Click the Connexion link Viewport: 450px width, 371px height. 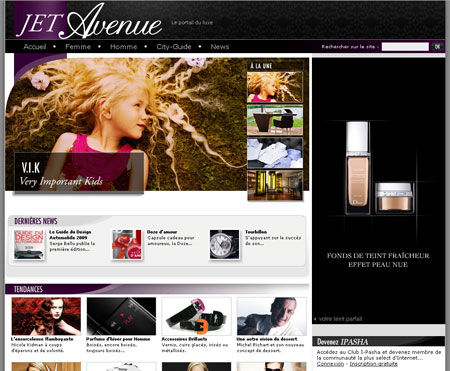pyautogui.click(x=330, y=364)
